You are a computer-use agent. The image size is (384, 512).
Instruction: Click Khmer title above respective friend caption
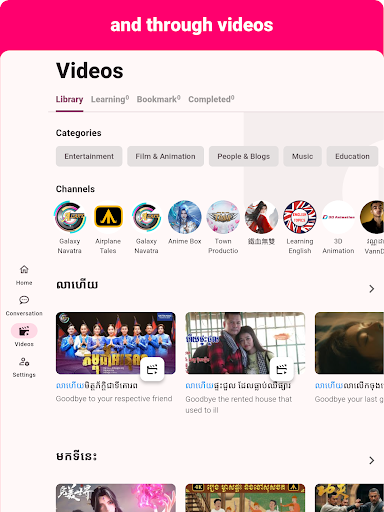point(97,386)
